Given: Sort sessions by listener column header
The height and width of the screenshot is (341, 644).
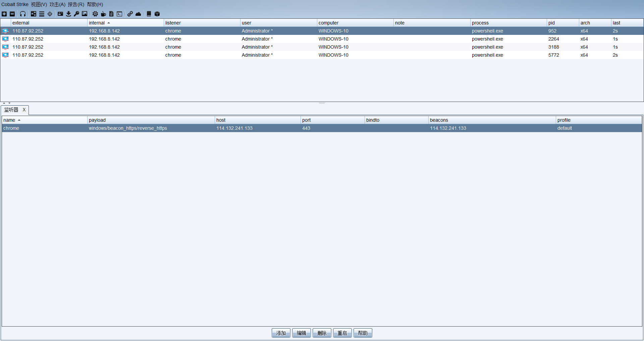Looking at the screenshot, I should tap(202, 23).
